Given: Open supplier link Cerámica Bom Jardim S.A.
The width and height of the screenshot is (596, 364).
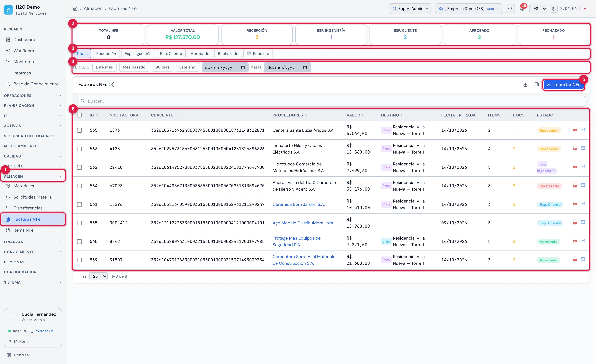Looking at the screenshot, I should (x=298, y=205).
